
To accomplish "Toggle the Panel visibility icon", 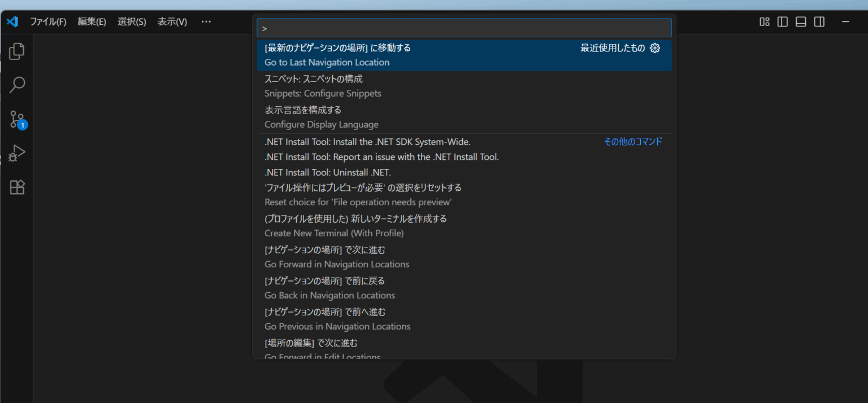I will [801, 21].
